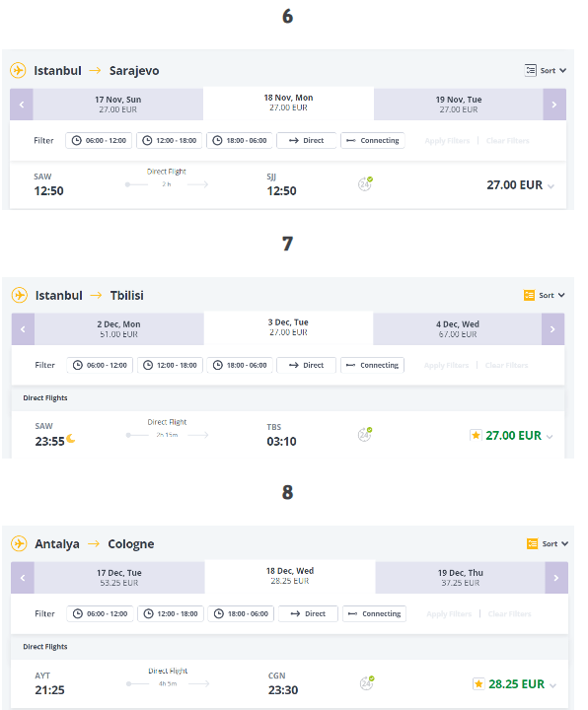The image size is (588, 710).
Task: Click the star icon next to Tbilisi 27.00 EUR
Action: pos(476,435)
